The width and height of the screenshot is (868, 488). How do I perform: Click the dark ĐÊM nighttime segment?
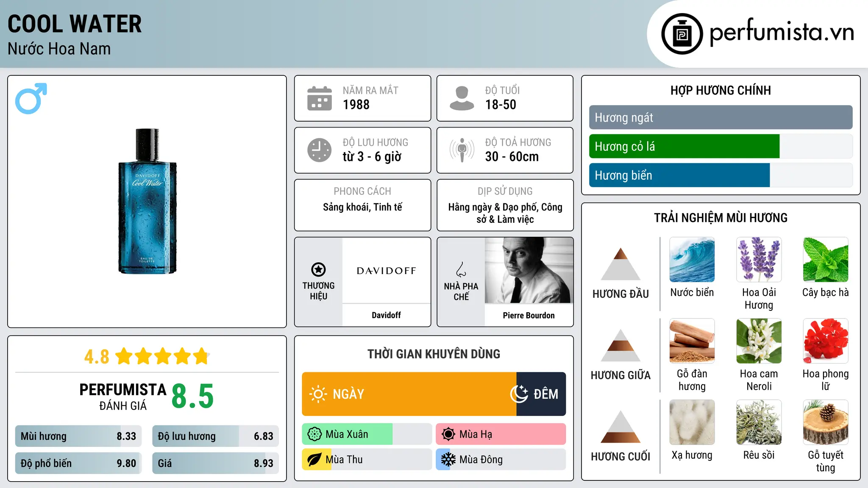541,394
